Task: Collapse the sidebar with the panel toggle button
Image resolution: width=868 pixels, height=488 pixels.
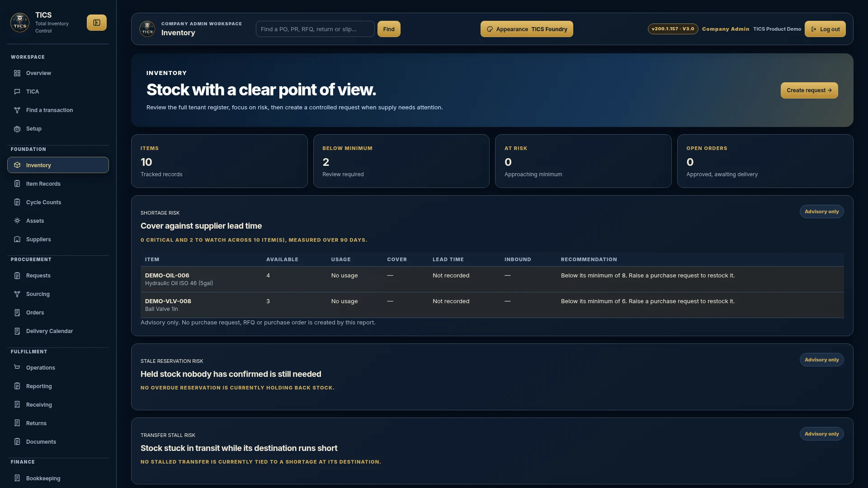Action: [97, 23]
